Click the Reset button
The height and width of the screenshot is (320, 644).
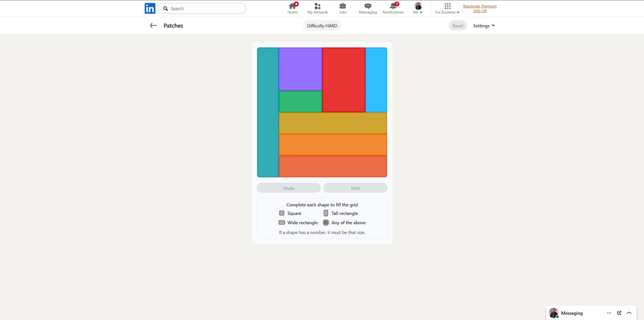click(x=458, y=26)
